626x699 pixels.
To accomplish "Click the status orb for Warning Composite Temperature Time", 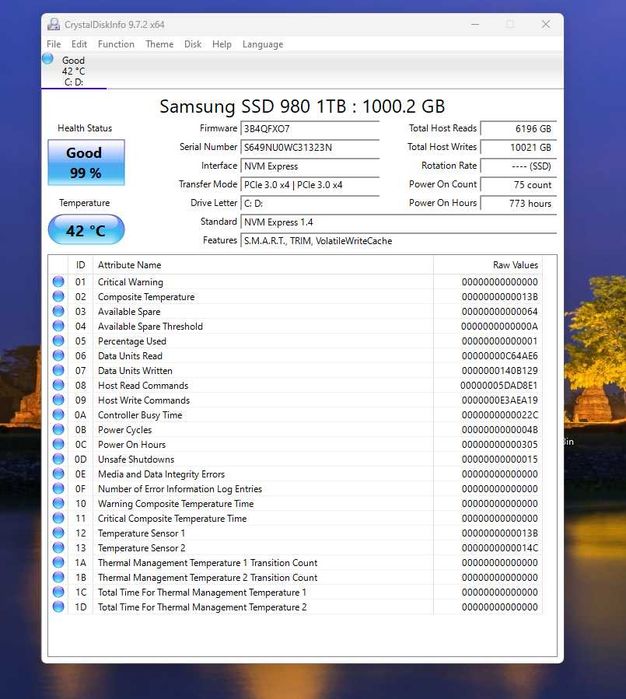I will tap(58, 503).
